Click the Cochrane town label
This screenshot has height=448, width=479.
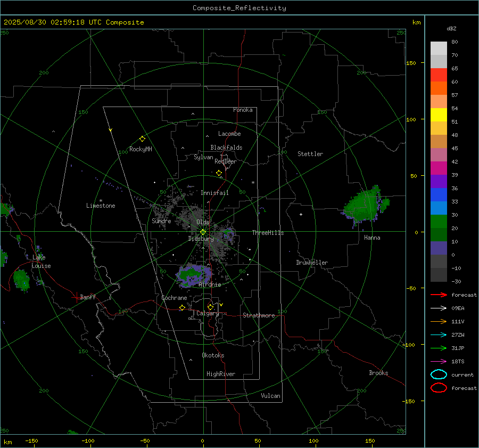(174, 298)
